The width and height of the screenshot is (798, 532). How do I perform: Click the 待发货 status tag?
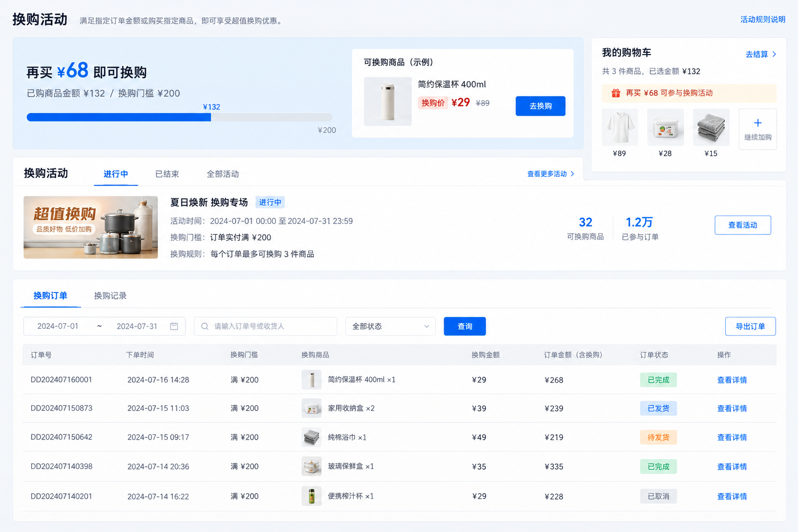pyautogui.click(x=658, y=437)
